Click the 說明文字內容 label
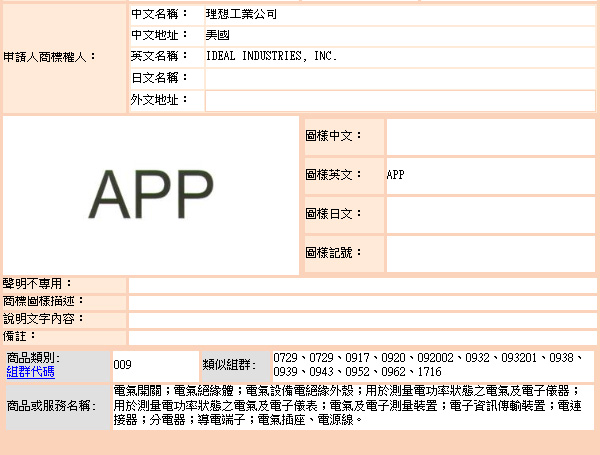Viewport: 600px width, 455px height. click(43, 319)
